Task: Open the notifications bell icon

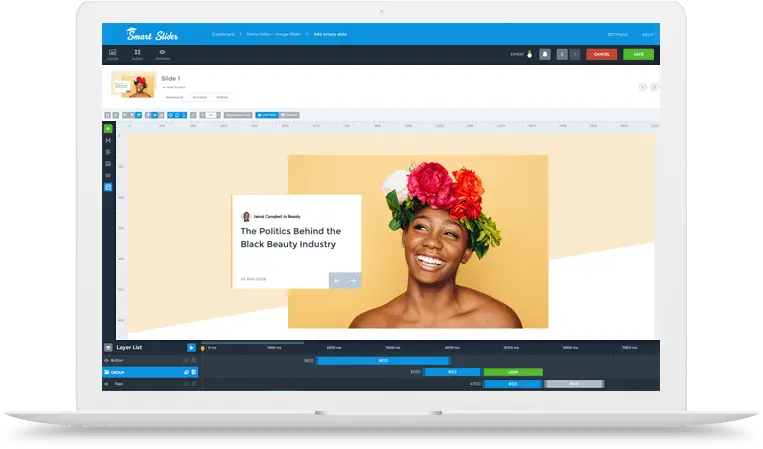Action: (x=544, y=54)
